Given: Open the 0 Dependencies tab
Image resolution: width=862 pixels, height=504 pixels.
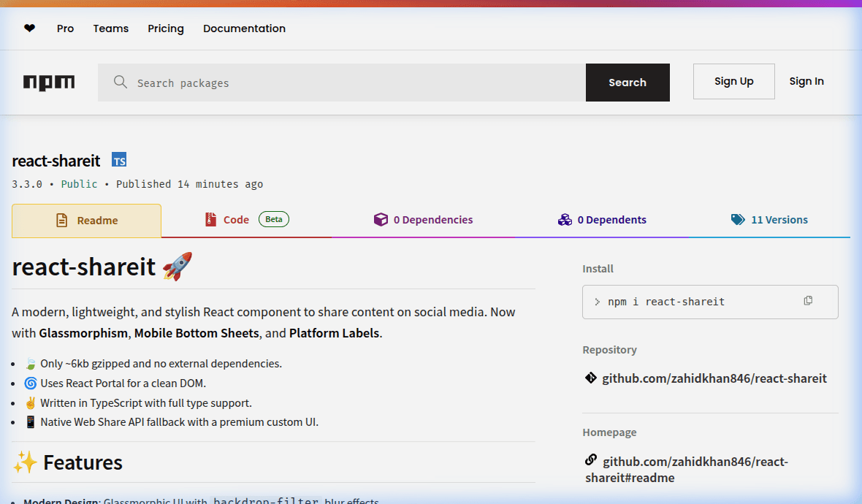Looking at the screenshot, I should [433, 219].
